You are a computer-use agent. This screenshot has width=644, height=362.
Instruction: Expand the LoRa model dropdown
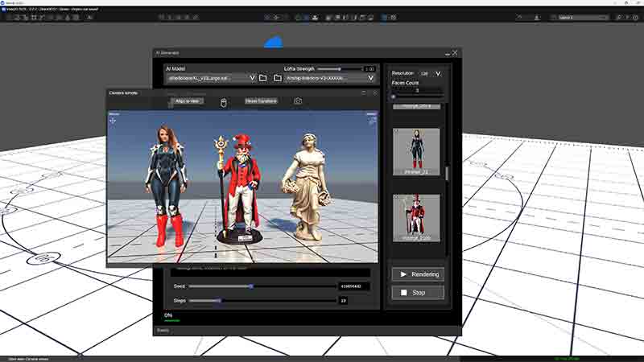click(x=370, y=78)
